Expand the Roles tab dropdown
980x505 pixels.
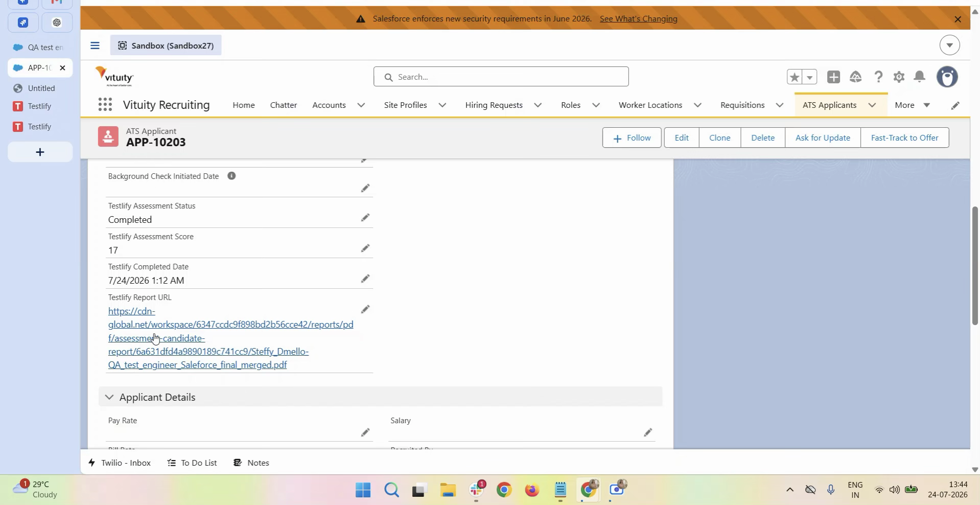(596, 105)
